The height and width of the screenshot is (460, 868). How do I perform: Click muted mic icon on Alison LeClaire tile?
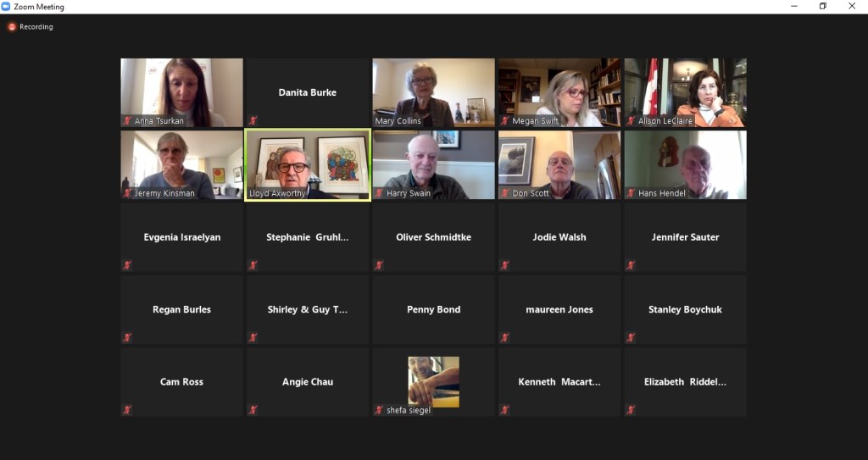point(631,120)
